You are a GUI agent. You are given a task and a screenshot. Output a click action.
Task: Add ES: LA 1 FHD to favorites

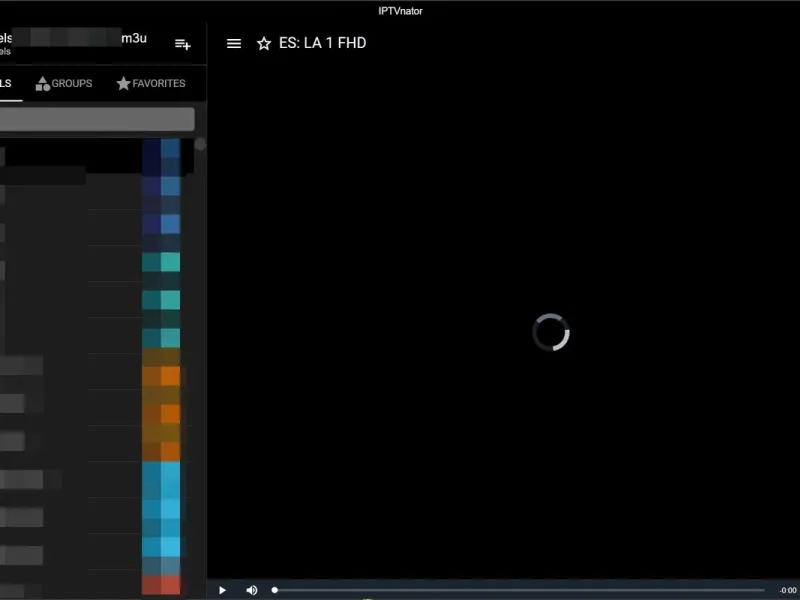coord(264,43)
